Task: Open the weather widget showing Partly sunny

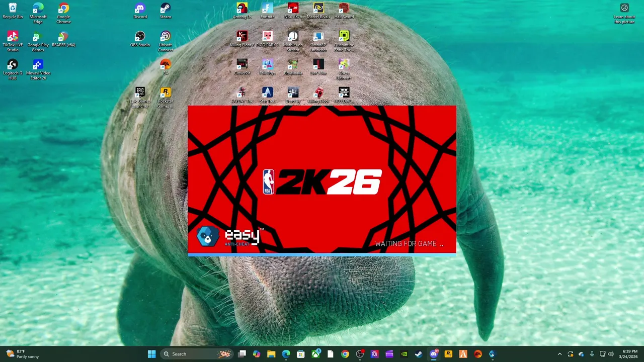Action: coord(23,354)
